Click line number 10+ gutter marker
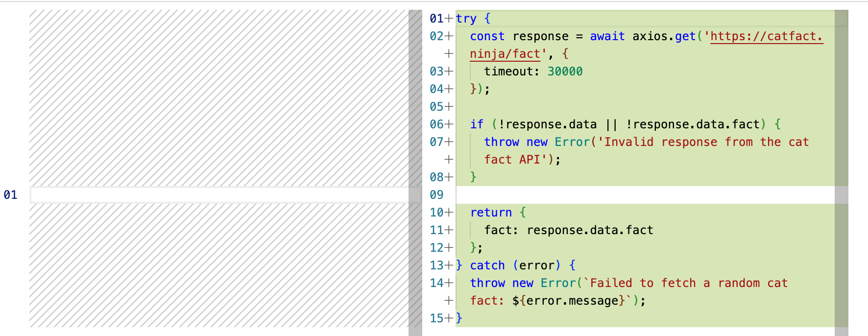868x336 pixels. 441,213
